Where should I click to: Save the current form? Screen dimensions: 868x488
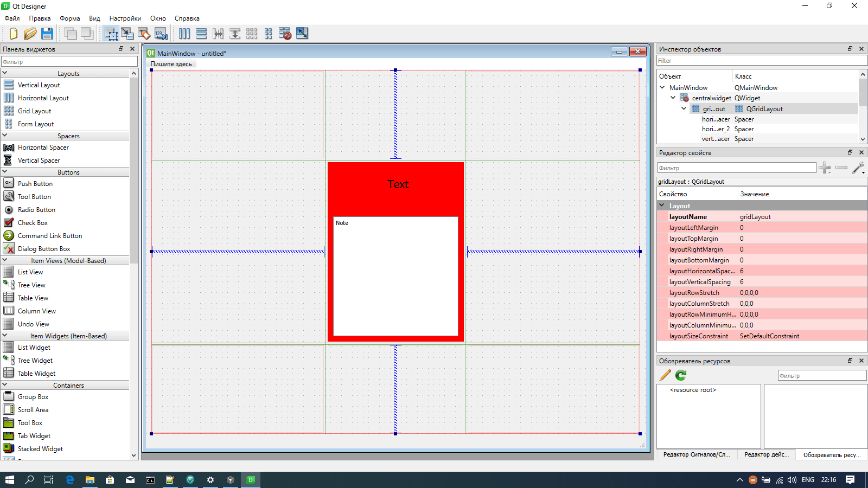(47, 33)
